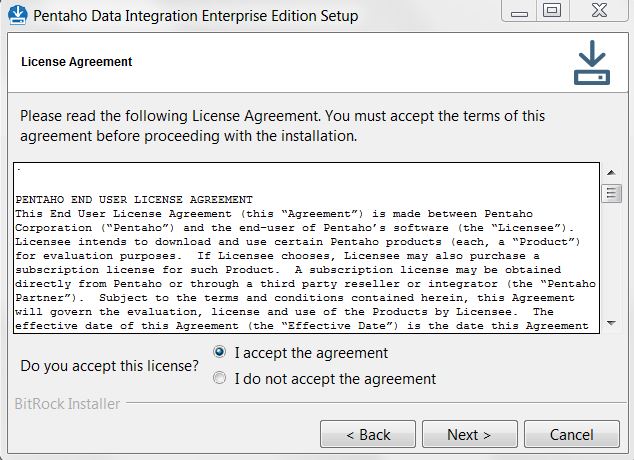634x460 pixels.
Task: Select the accept agreement radio button
Action: point(220,353)
